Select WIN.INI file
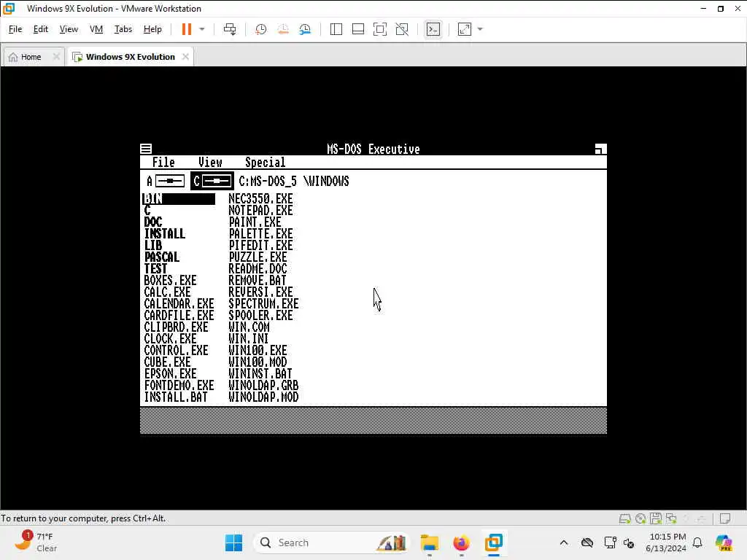Screen dimensions: 747x560 point(249,338)
